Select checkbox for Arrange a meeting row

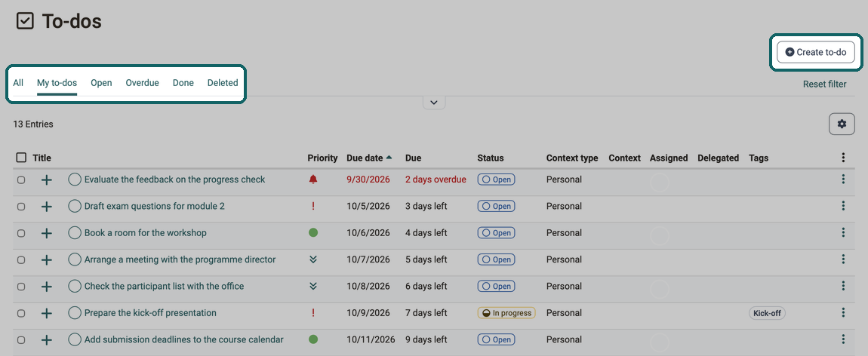[x=21, y=259]
